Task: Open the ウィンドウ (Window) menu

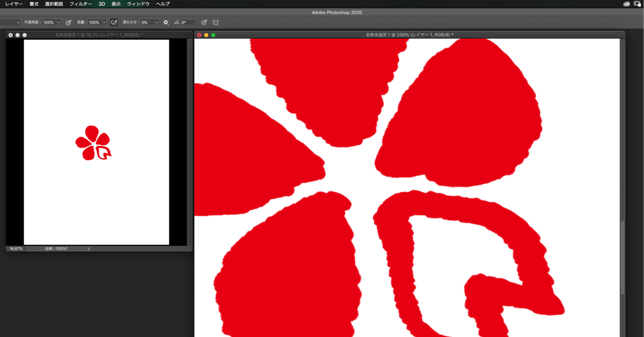Action: [138, 4]
